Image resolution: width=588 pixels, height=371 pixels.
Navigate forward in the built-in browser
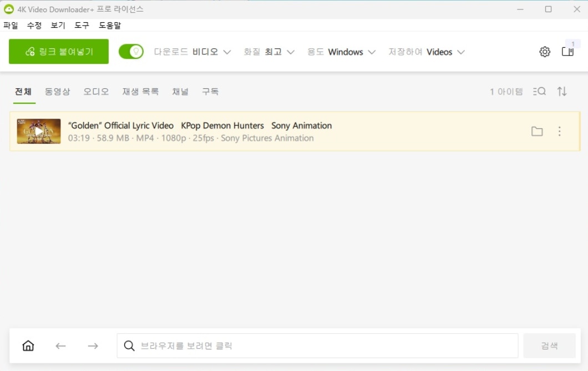93,345
